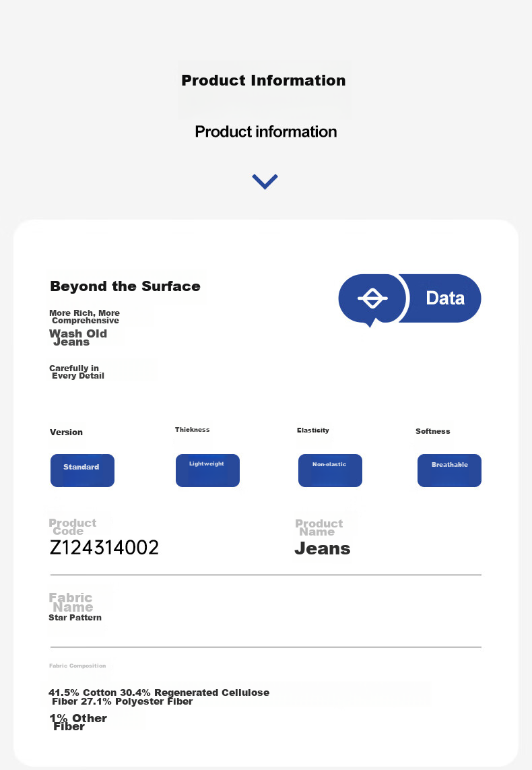This screenshot has width=532, height=770.
Task: Select the Standard version badge
Action: point(82,470)
